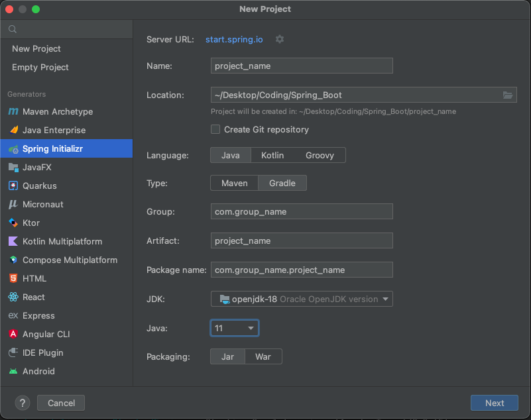
Task: Select New Project in sidebar
Action: (x=36, y=49)
